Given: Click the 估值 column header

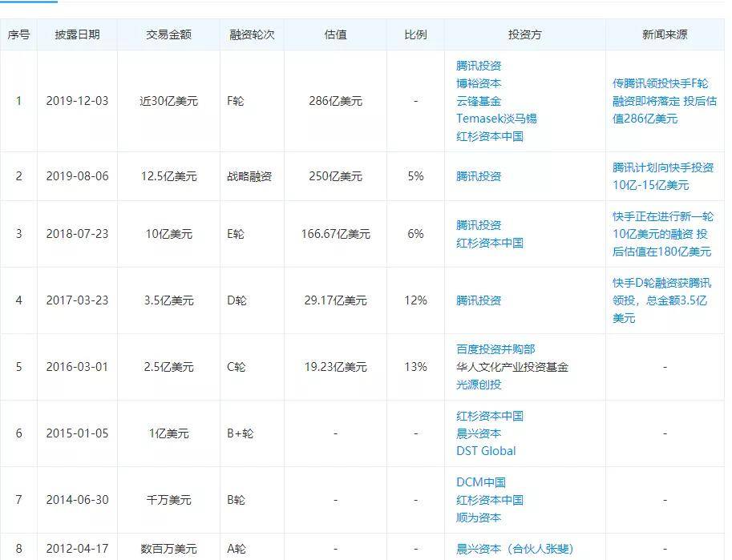Looking at the screenshot, I should tap(336, 34).
